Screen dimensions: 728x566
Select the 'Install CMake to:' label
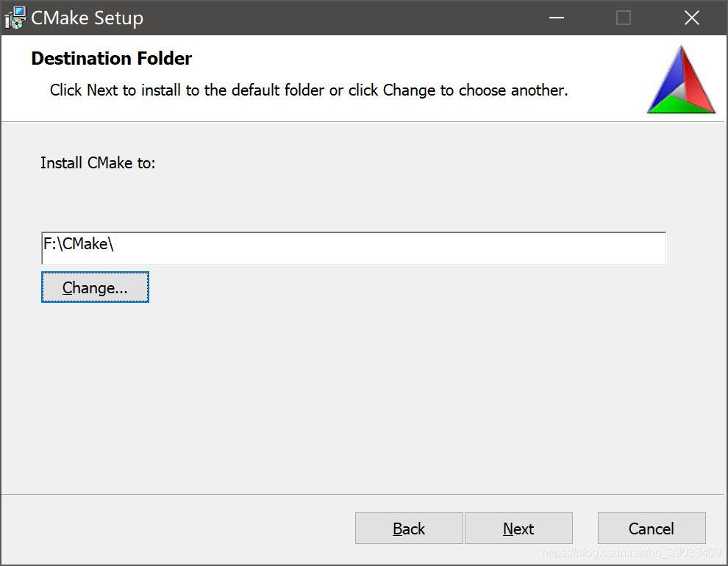pyautogui.click(x=98, y=163)
